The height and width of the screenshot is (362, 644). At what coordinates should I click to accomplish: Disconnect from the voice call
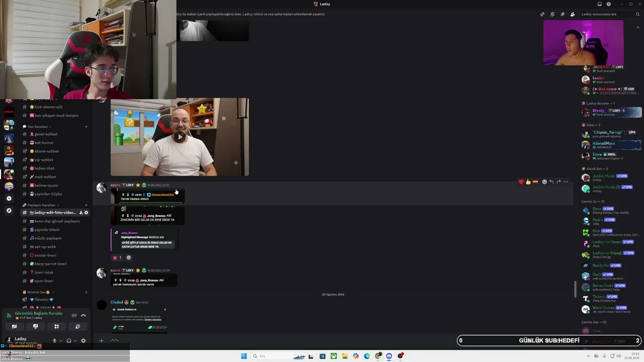click(83, 315)
